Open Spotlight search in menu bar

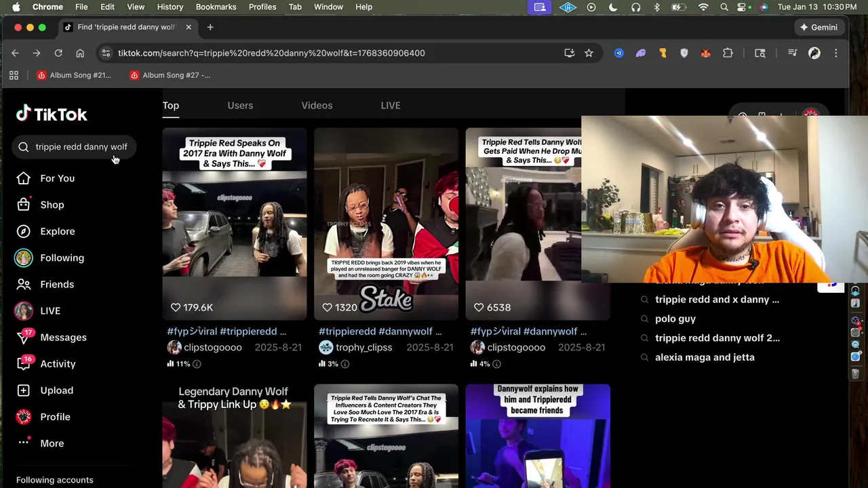pyautogui.click(x=724, y=7)
